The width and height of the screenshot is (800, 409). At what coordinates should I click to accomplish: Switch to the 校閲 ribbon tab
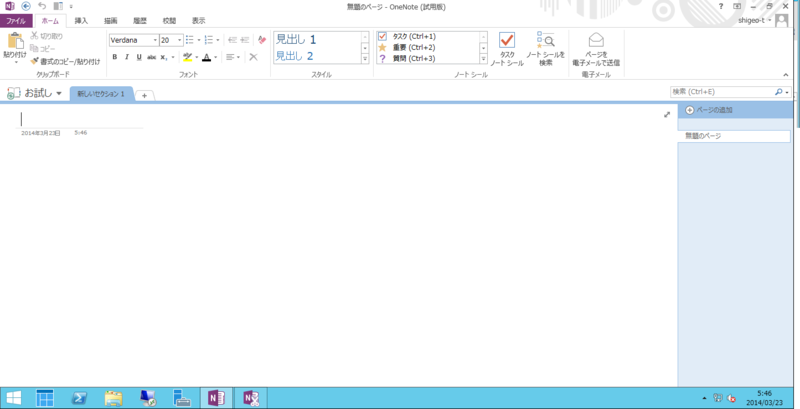coord(169,21)
